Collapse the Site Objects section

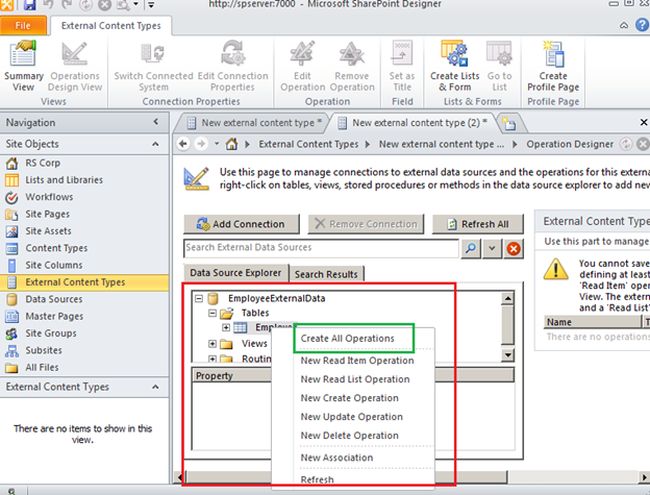point(155,144)
